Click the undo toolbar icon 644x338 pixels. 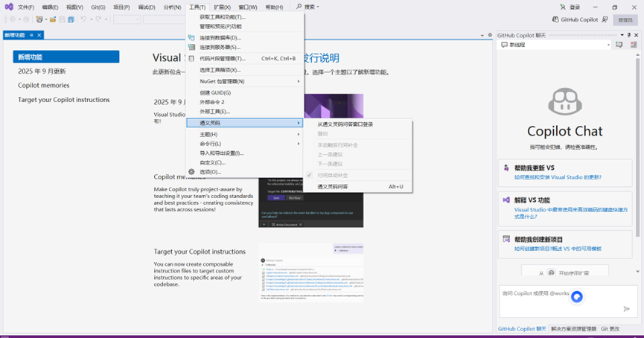pyautogui.click(x=83, y=19)
